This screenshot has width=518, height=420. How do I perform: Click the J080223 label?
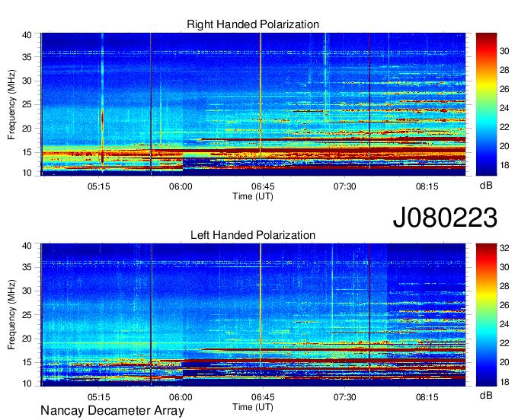[445, 217]
